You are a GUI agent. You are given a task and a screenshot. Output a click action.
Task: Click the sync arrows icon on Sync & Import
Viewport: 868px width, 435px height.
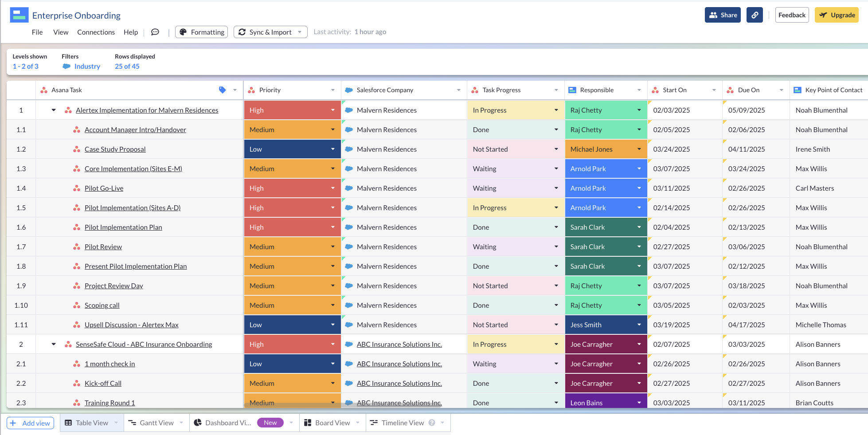pyautogui.click(x=242, y=32)
